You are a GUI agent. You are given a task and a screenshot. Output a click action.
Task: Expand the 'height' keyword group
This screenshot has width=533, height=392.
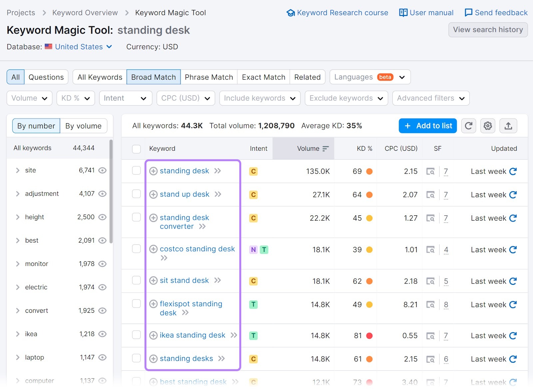tap(18, 217)
